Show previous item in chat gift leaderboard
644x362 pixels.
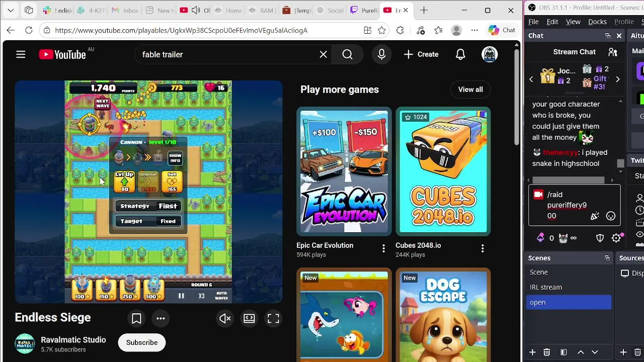[531, 79]
